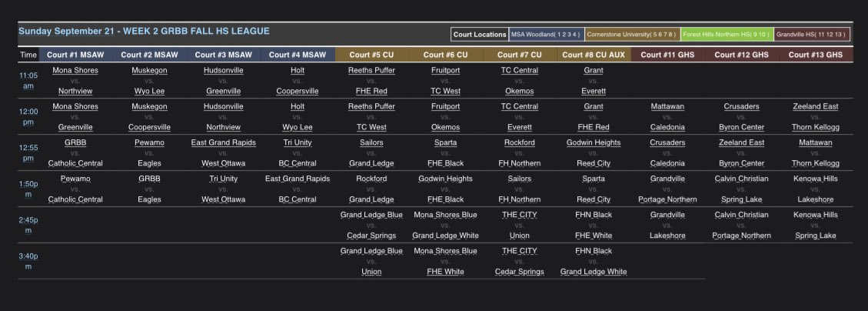This screenshot has height=311, width=868.
Task: Select the Cornerstone University location legend box
Action: [633, 35]
